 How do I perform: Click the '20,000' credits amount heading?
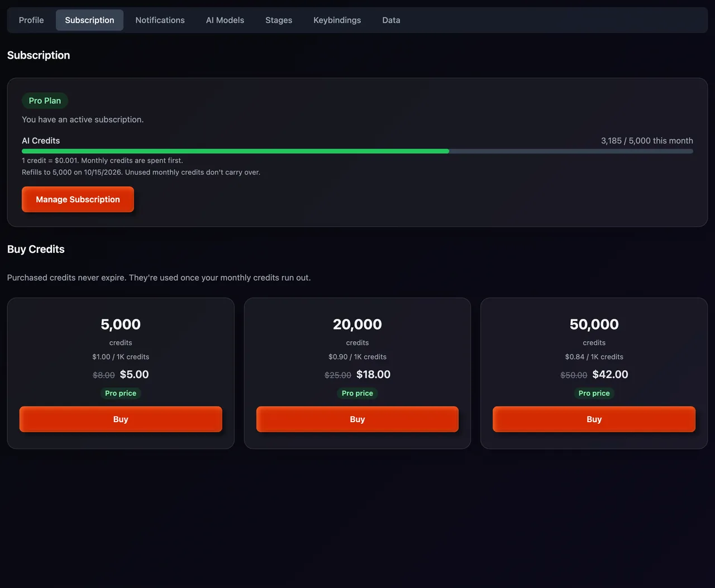pos(357,324)
